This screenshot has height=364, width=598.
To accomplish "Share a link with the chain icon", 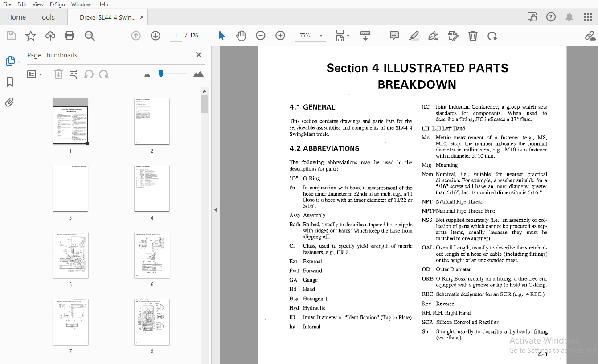I will (590, 36).
